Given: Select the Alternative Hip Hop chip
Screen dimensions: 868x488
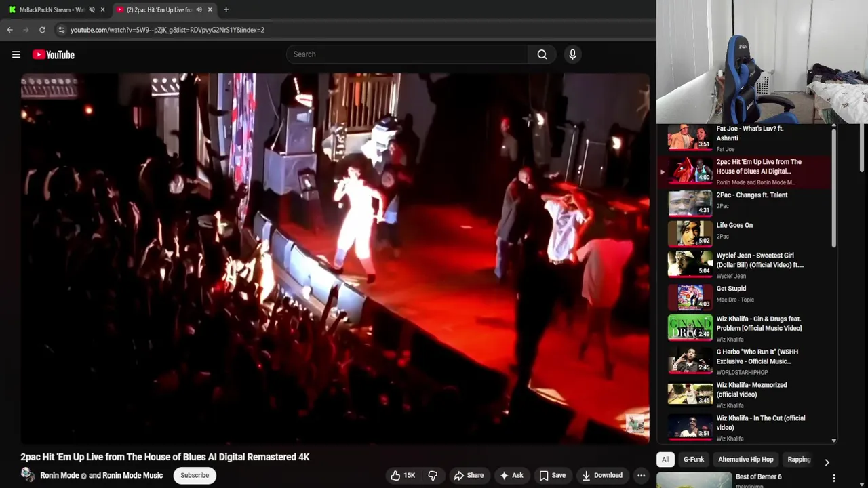Looking at the screenshot, I should (x=745, y=460).
